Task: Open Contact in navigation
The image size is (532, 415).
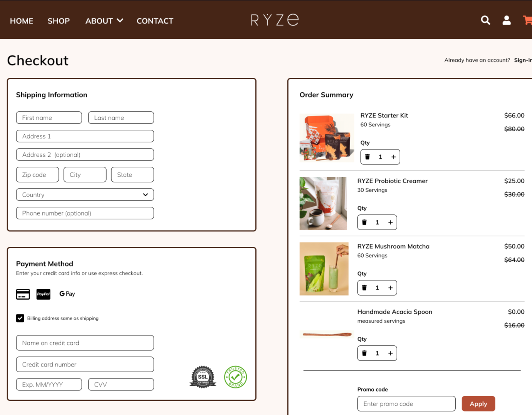Action: [155, 21]
